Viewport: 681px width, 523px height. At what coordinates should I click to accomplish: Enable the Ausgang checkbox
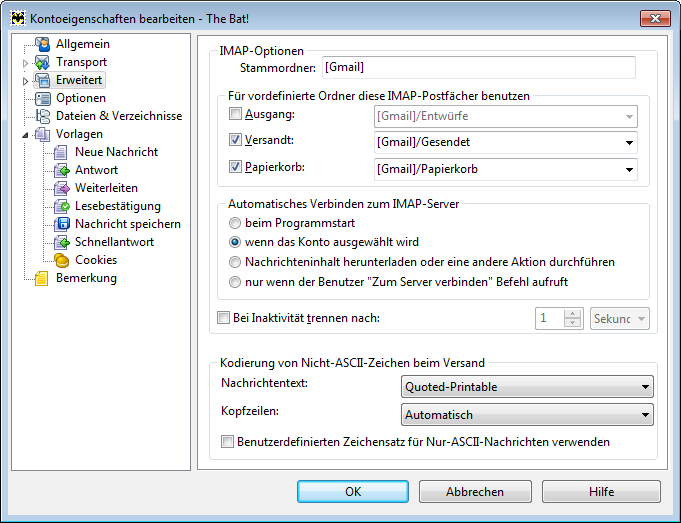(235, 114)
